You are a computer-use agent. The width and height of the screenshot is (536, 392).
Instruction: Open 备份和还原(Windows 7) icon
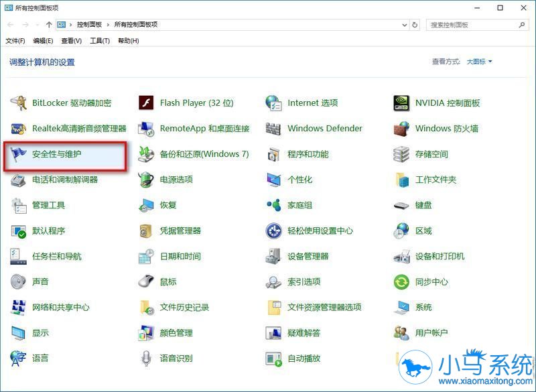tap(146, 154)
